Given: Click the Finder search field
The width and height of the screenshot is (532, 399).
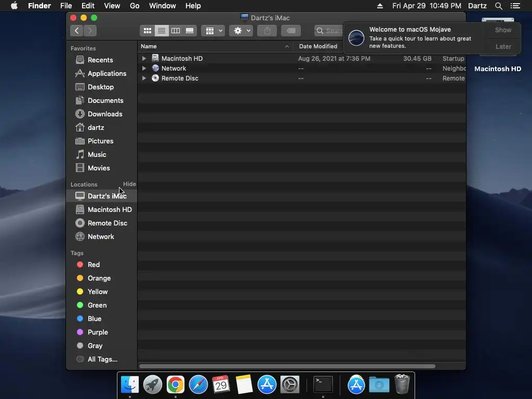Looking at the screenshot, I should pyautogui.click(x=329, y=31).
